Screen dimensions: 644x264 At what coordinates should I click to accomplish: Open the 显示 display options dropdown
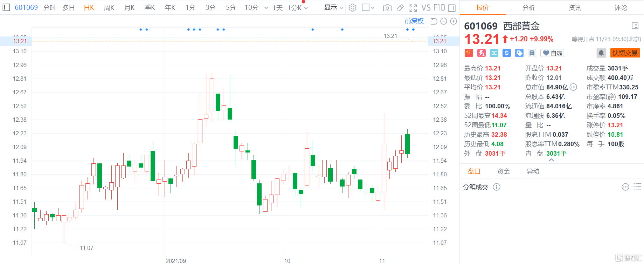(x=334, y=7)
